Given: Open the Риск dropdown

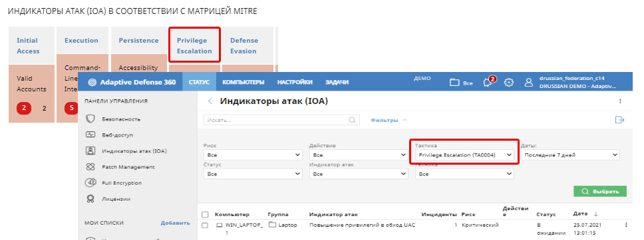Looking at the screenshot, I should [x=253, y=155].
